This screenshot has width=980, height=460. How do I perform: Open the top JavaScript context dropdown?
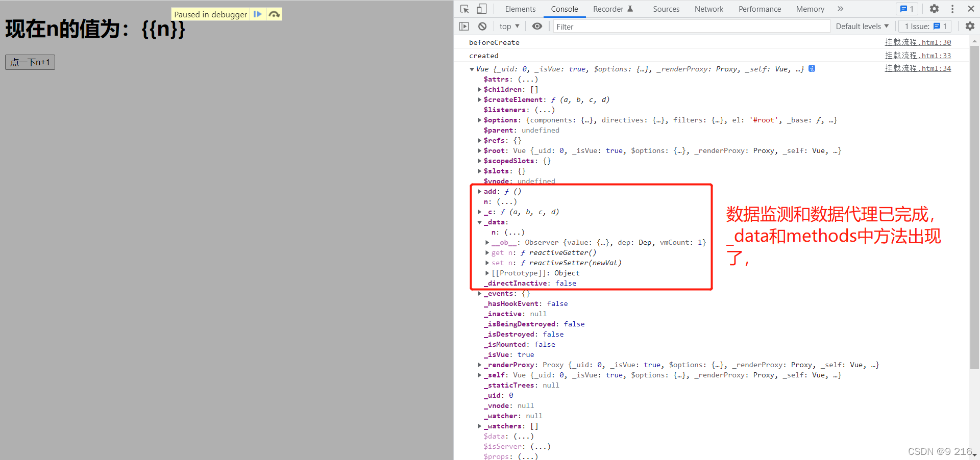point(509,27)
